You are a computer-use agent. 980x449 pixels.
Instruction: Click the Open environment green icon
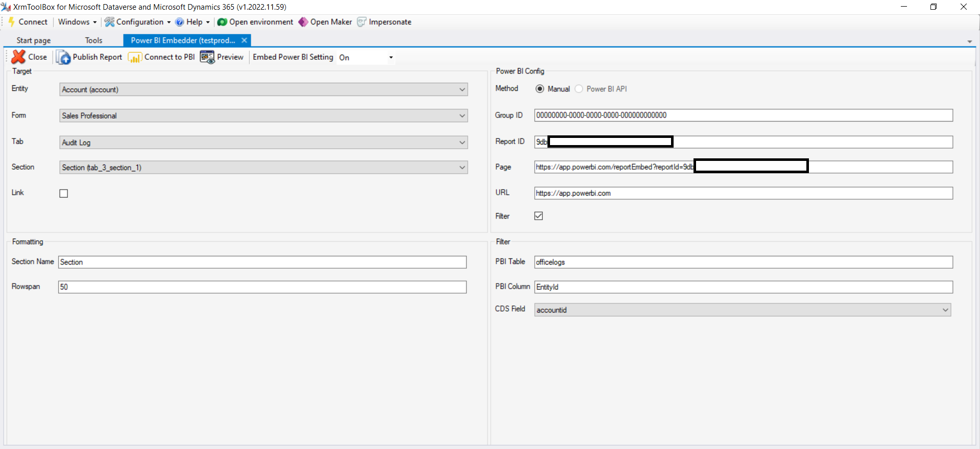pyautogui.click(x=222, y=22)
